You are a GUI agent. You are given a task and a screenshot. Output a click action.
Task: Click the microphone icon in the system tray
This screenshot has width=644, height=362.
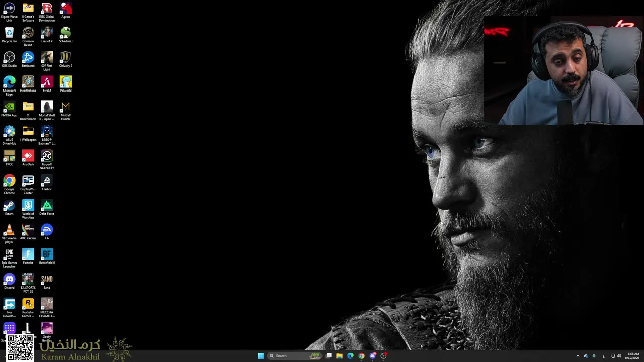point(594,356)
